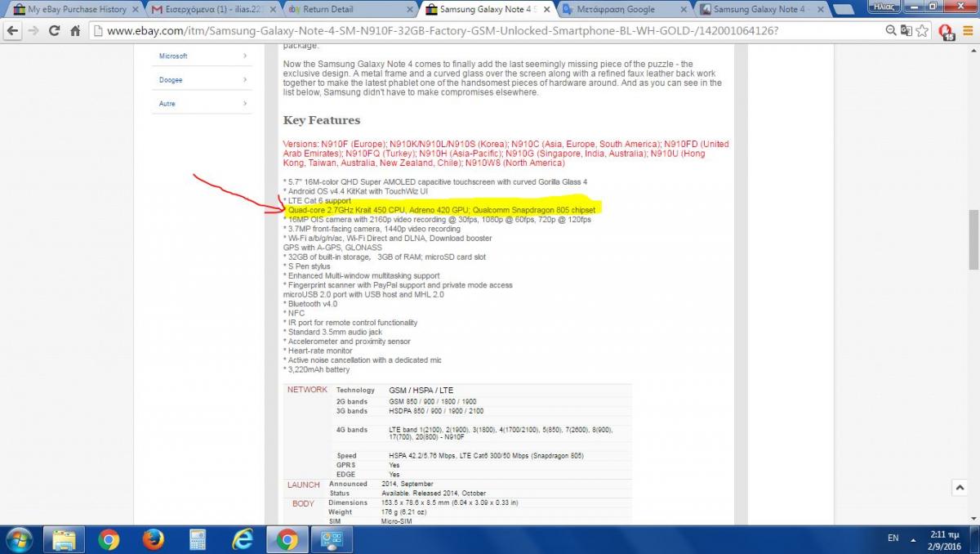Expand the Doogee category chevron
The height and width of the screenshot is (554, 980).
[245, 79]
